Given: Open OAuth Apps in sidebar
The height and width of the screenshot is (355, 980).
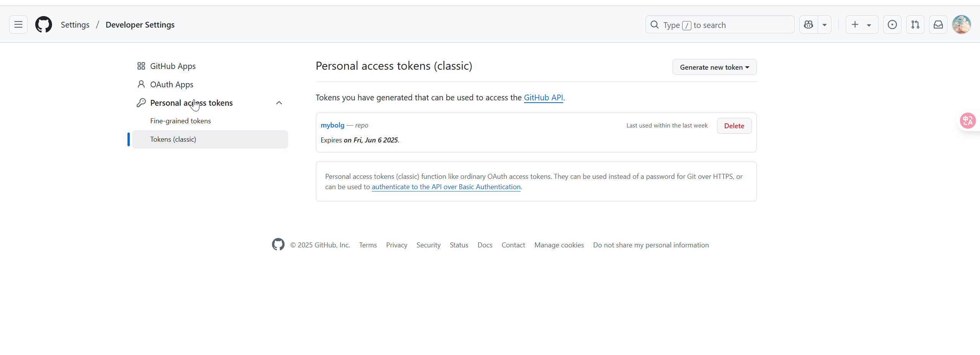Looking at the screenshot, I should 171,85.
